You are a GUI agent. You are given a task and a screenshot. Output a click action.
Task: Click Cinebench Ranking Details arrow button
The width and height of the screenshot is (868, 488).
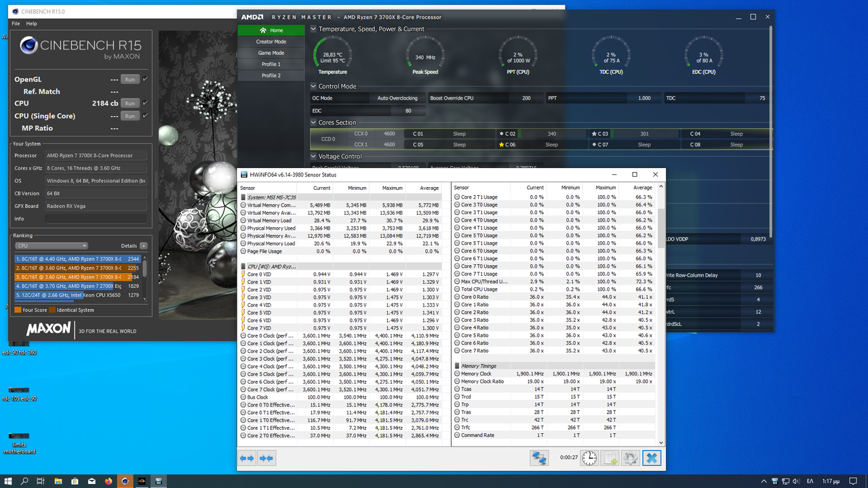coord(143,246)
